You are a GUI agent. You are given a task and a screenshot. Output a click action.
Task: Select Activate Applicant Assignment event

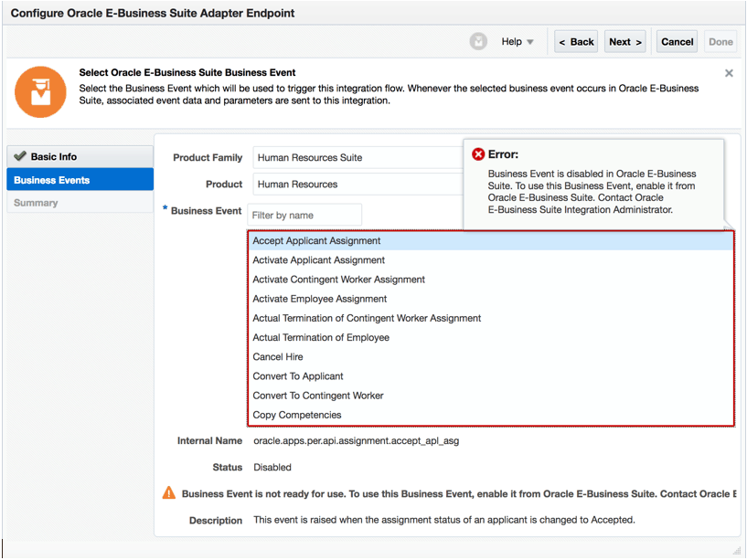click(x=491, y=260)
